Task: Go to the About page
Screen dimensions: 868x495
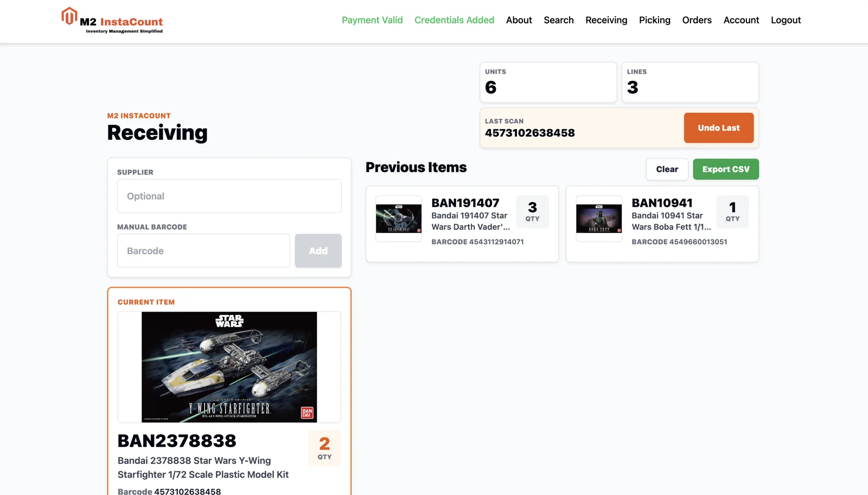Action: point(519,20)
